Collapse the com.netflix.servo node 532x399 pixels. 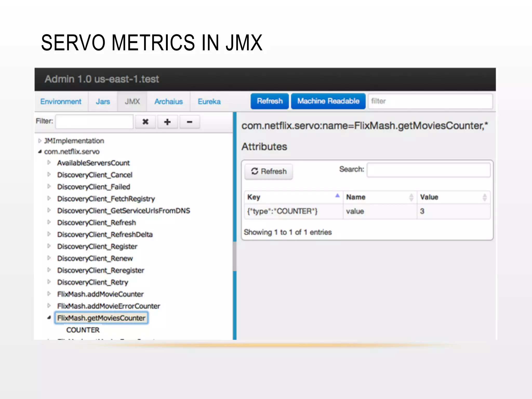(x=40, y=152)
